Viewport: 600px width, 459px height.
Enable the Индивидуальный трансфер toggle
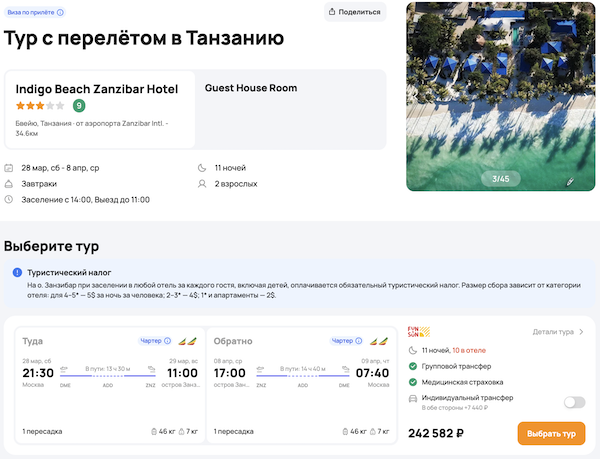[574, 402]
